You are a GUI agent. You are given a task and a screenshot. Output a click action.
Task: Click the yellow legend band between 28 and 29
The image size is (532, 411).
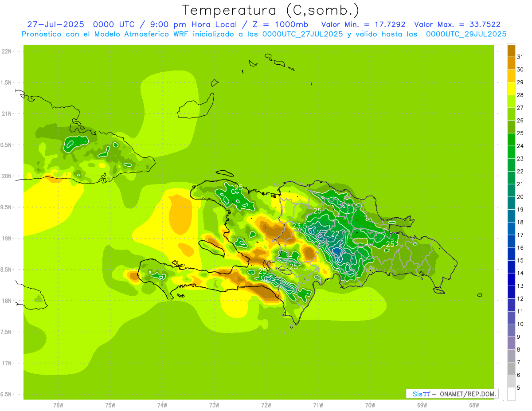(511, 89)
